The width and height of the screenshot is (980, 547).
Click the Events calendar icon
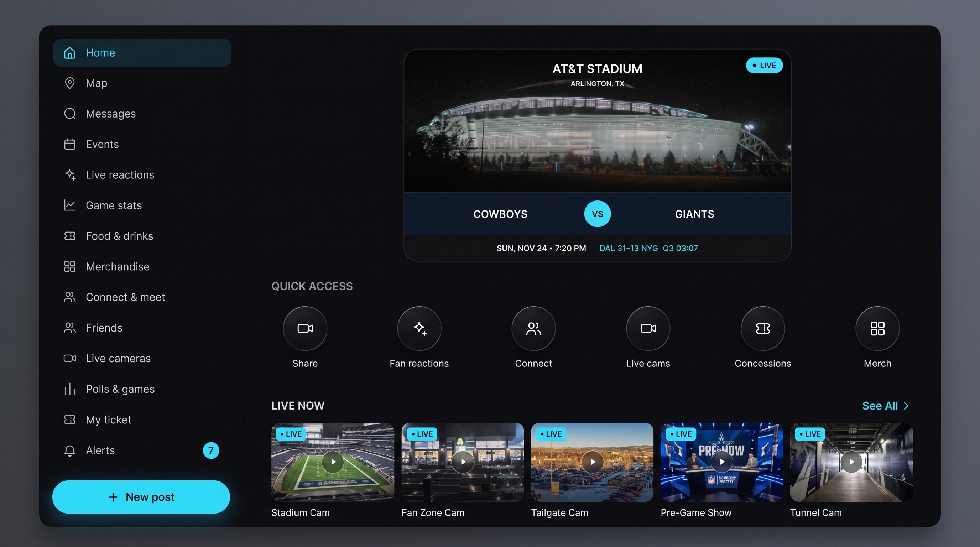[x=70, y=144]
